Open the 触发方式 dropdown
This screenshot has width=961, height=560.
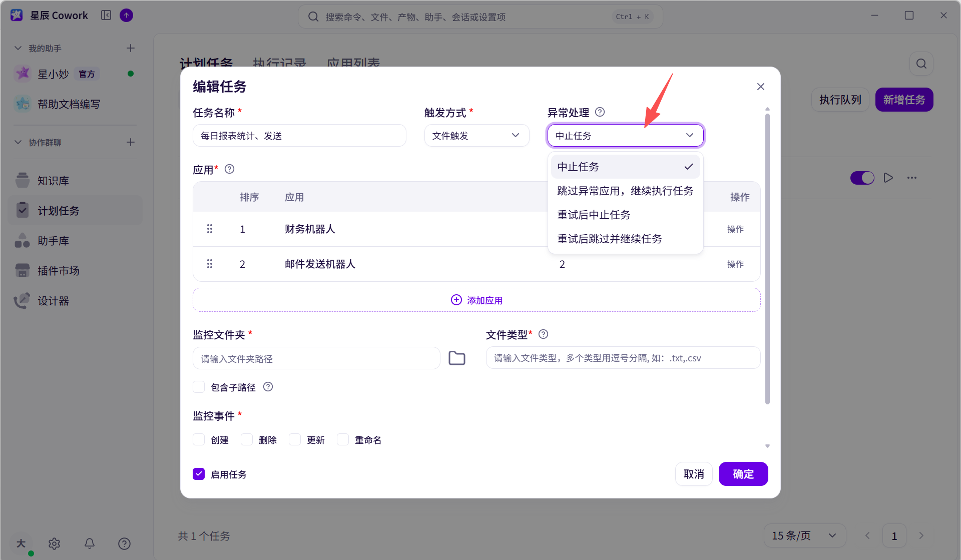pyautogui.click(x=476, y=136)
